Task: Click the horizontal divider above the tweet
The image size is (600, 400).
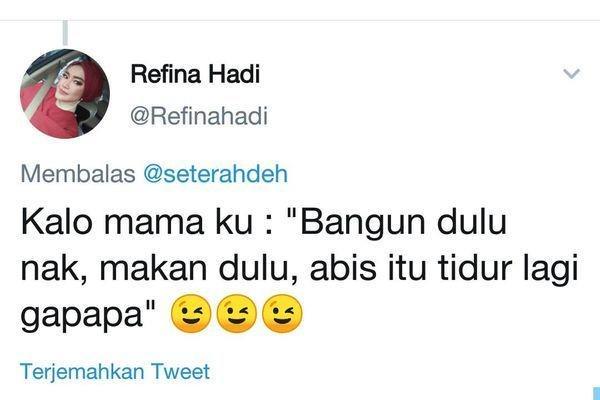Action: [x=300, y=20]
